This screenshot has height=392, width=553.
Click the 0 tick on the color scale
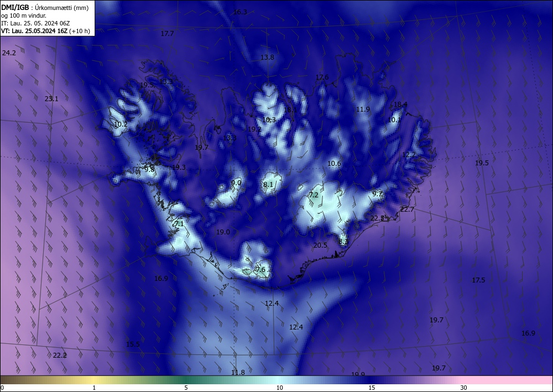[2, 388]
